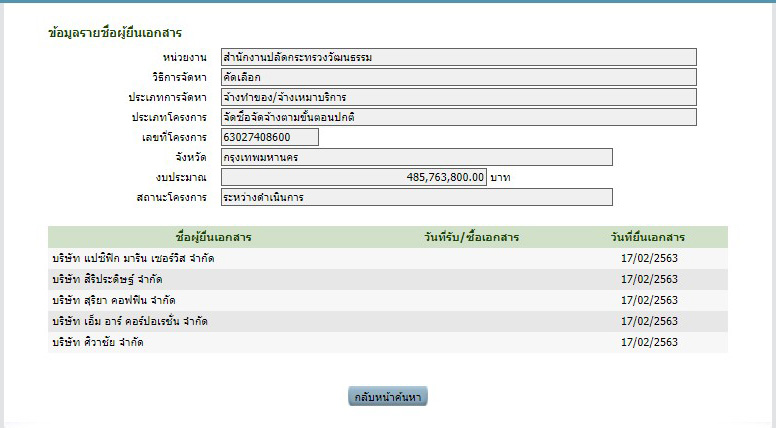The image size is (776, 428).
Task: Click the project number field 63027408600
Action: point(269,137)
